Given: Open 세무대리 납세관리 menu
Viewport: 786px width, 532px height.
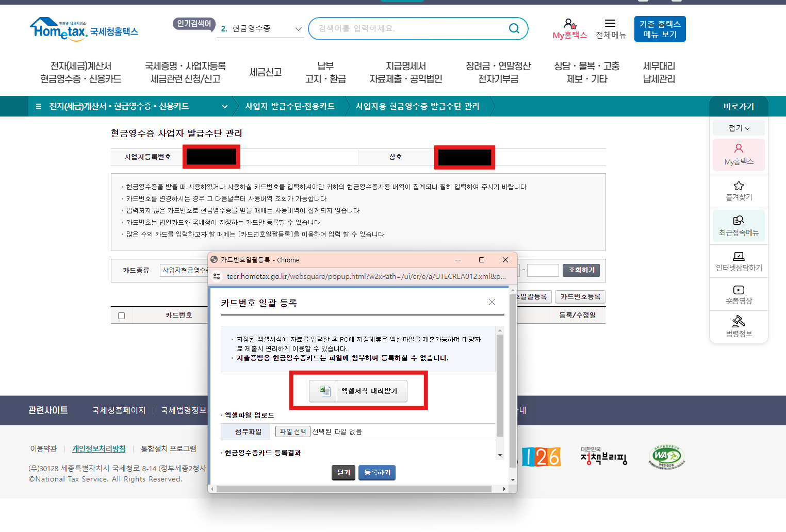Looking at the screenshot, I should (659, 72).
